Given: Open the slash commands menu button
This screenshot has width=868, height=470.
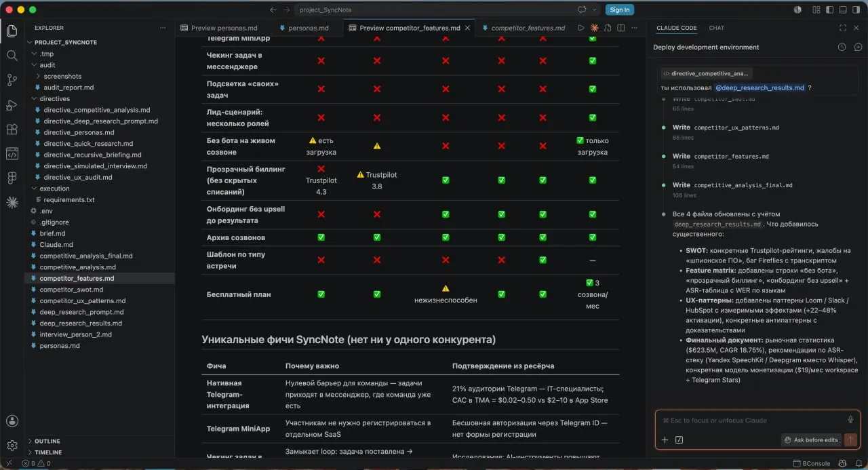Looking at the screenshot, I should pyautogui.click(x=679, y=439).
